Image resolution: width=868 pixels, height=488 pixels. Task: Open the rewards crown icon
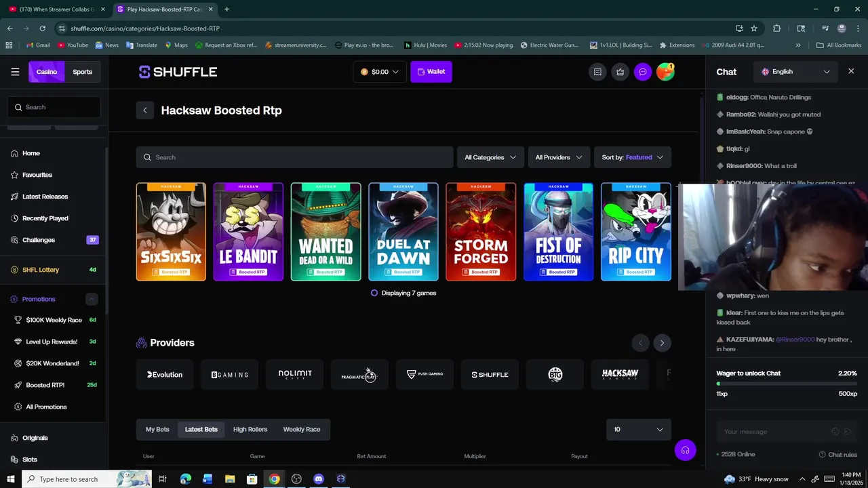pyautogui.click(x=620, y=72)
